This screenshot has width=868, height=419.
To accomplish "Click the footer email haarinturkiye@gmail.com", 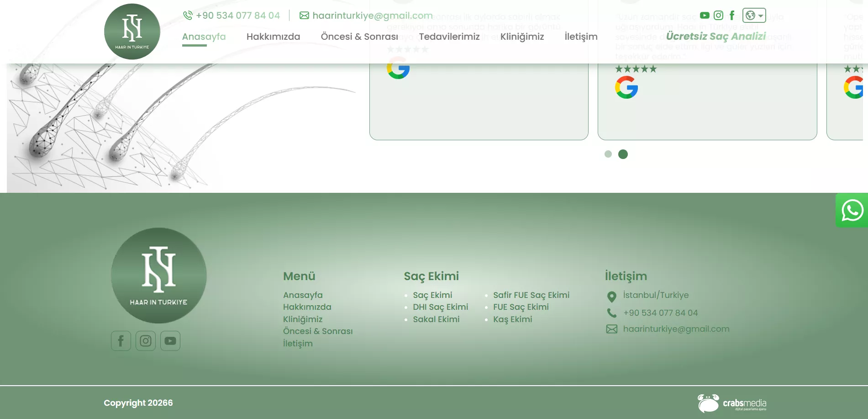I will tap(676, 329).
